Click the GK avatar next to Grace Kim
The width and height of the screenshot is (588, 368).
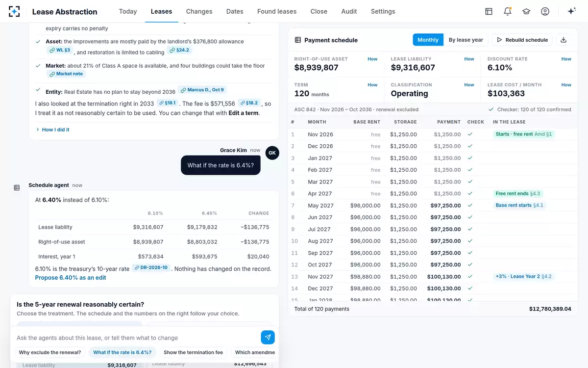coord(272,153)
